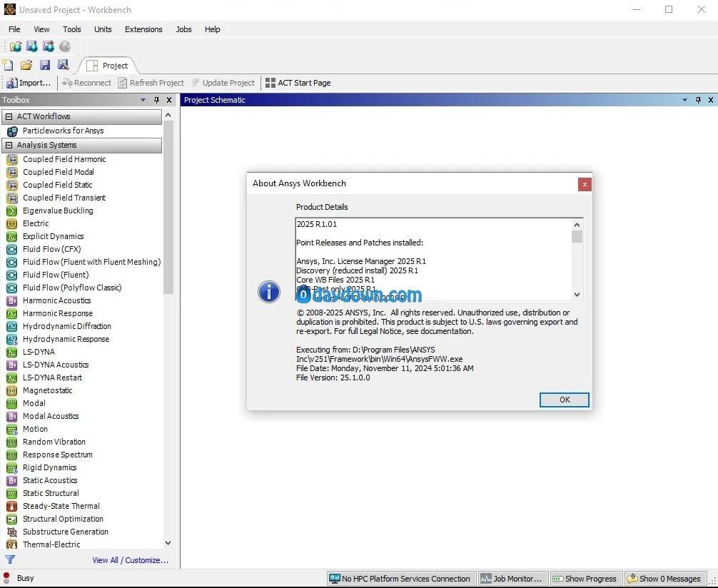Select the LS-DYNA Restart system icon
Screen dimensions: 718x588
[x=12, y=377]
